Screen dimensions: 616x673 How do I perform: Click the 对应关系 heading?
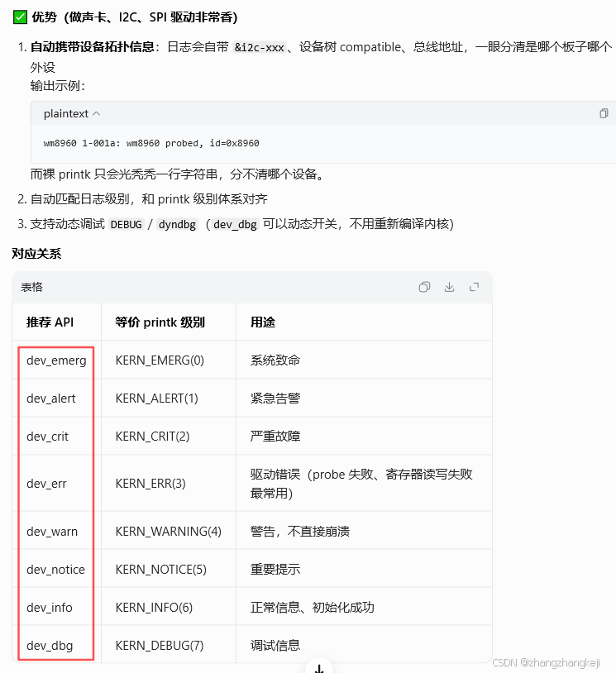coord(36,254)
